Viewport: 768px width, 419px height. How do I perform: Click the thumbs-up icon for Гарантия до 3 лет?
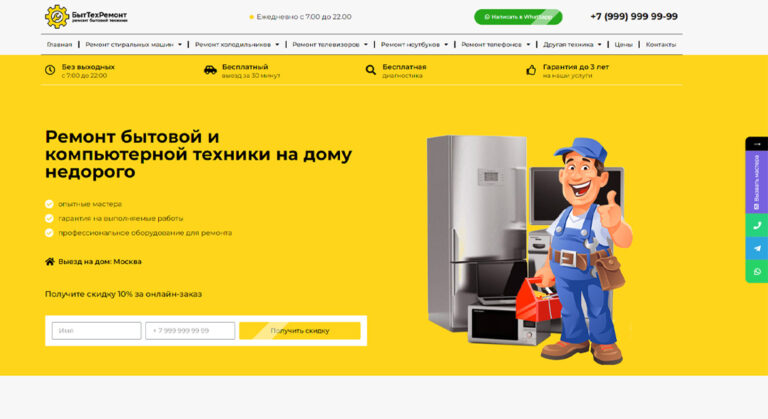tap(531, 70)
